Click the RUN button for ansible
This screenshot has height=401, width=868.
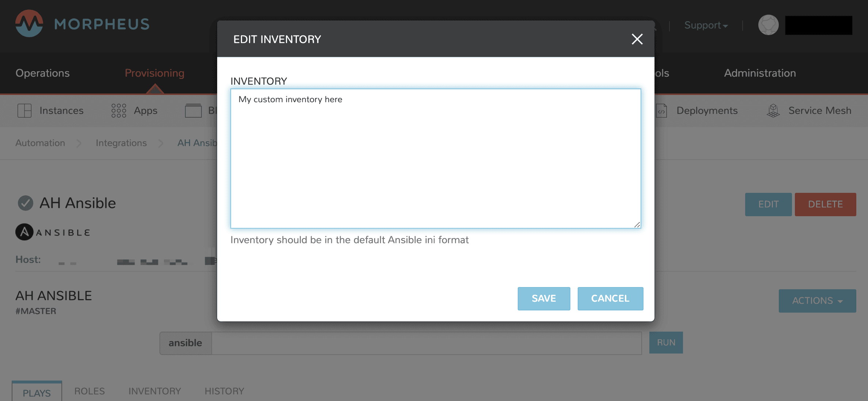(x=667, y=342)
